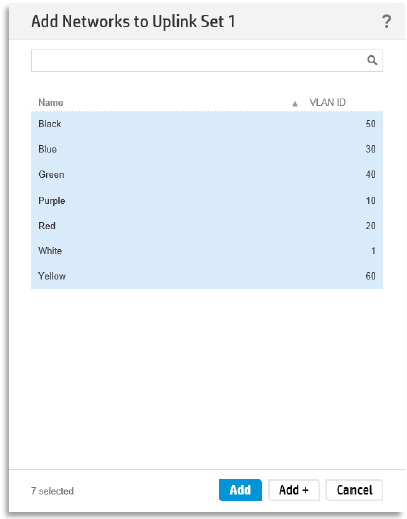Select the Blue network row
The width and height of the screenshot is (407, 519).
(207, 149)
